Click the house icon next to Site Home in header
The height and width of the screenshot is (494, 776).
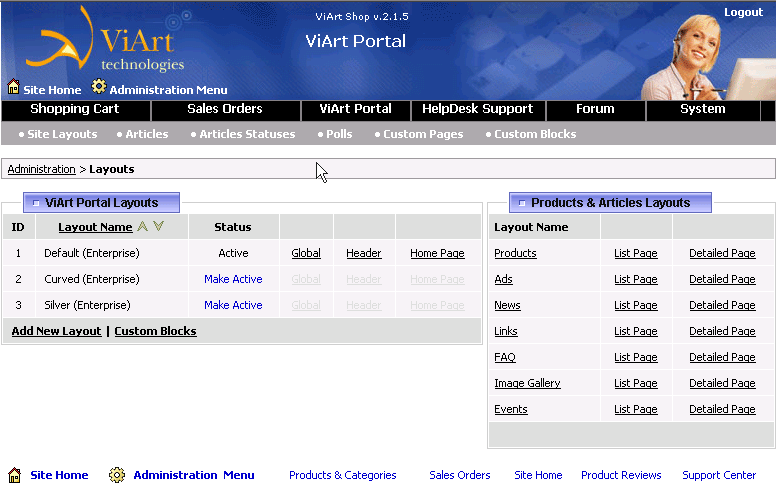click(x=13, y=87)
